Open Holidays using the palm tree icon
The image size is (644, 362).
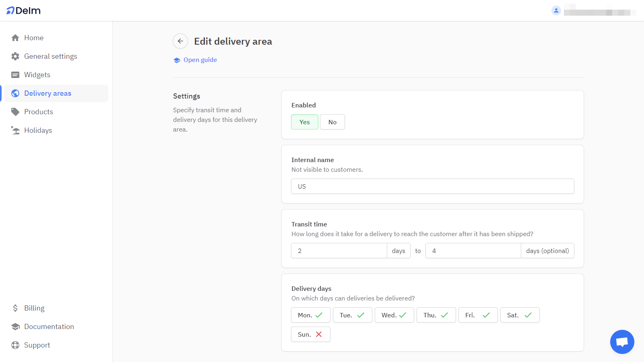click(x=15, y=130)
